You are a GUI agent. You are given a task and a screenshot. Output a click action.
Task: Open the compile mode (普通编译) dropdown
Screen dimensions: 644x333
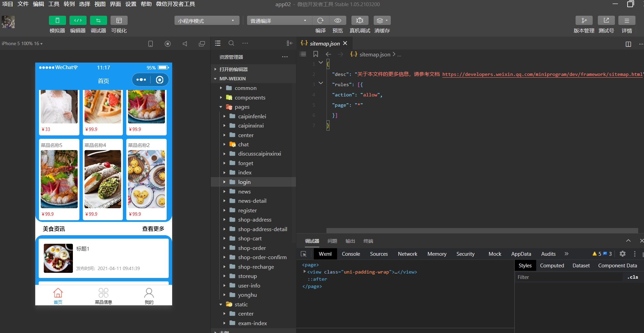279,21
